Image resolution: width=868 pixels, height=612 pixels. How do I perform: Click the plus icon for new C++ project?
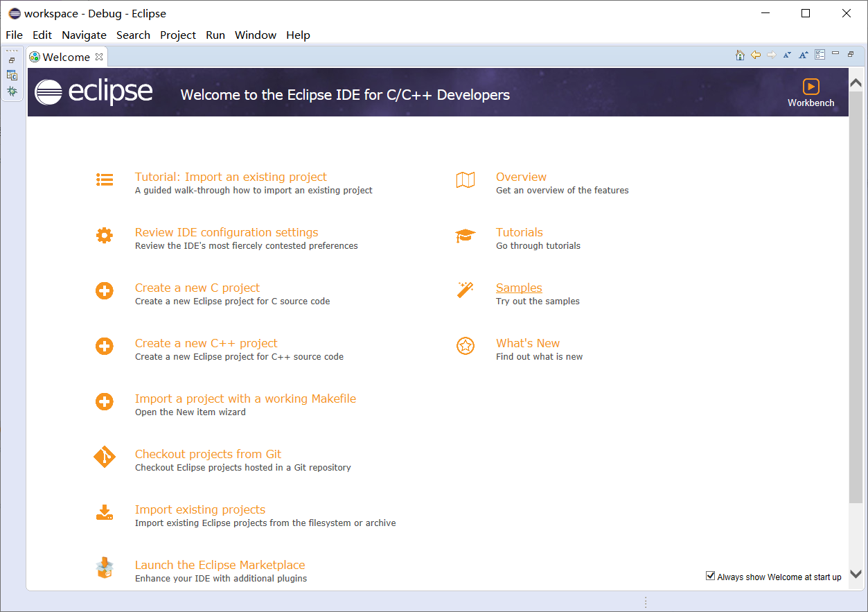click(x=105, y=346)
